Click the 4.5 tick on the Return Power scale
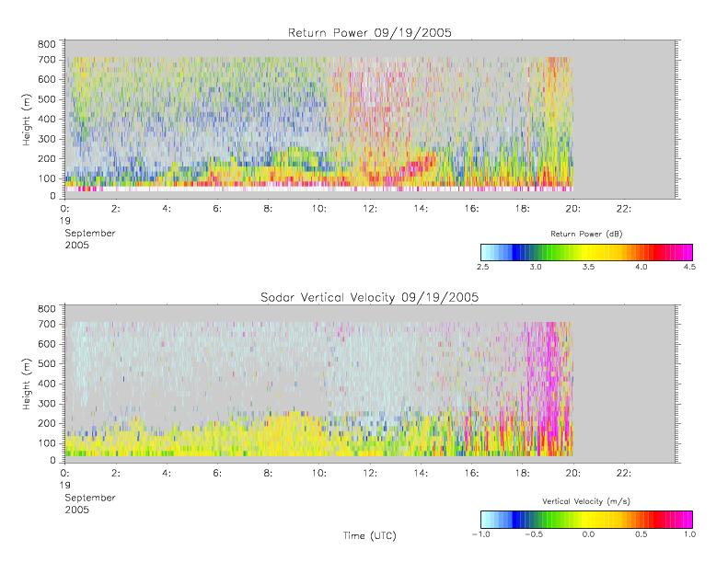This screenshot has width=728, height=562. [689, 267]
